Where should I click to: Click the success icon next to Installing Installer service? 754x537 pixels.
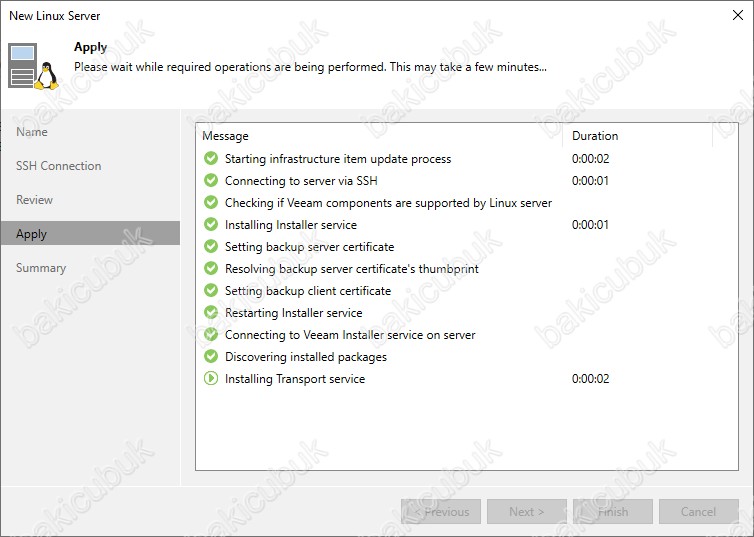(211, 224)
